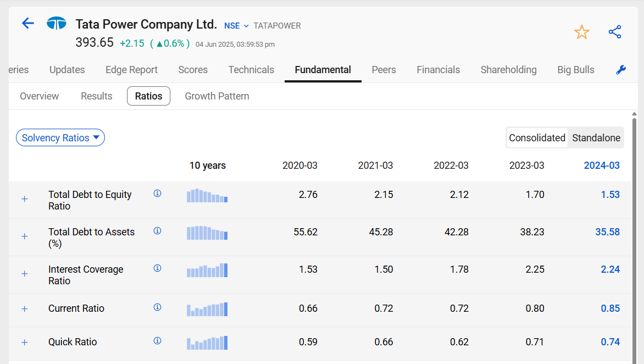Open 10-year bar chart for Current Ratio

[x=207, y=310]
